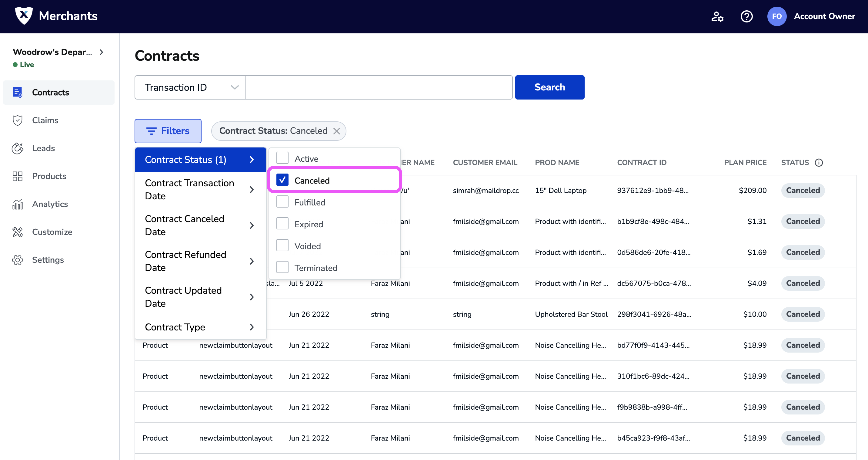Remove the Contract Status: Canceled filter chip
This screenshot has height=460, width=868.
coord(337,131)
